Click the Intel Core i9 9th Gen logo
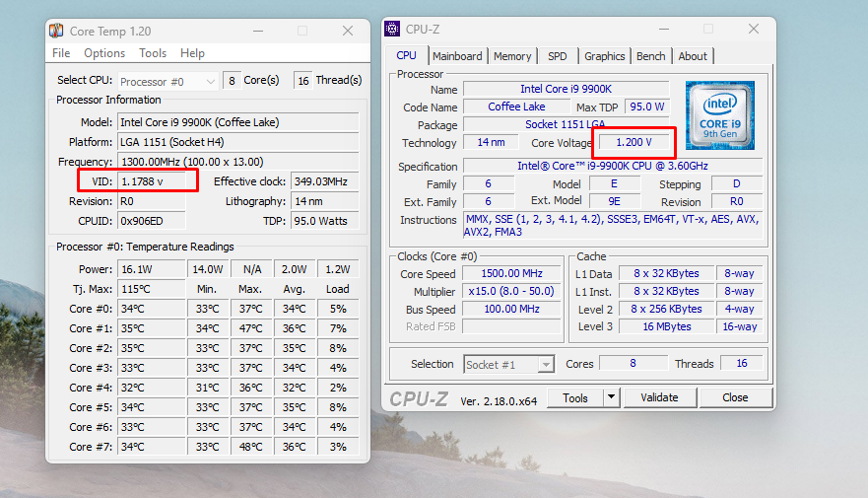Image resolution: width=868 pixels, height=498 pixels. [x=719, y=115]
